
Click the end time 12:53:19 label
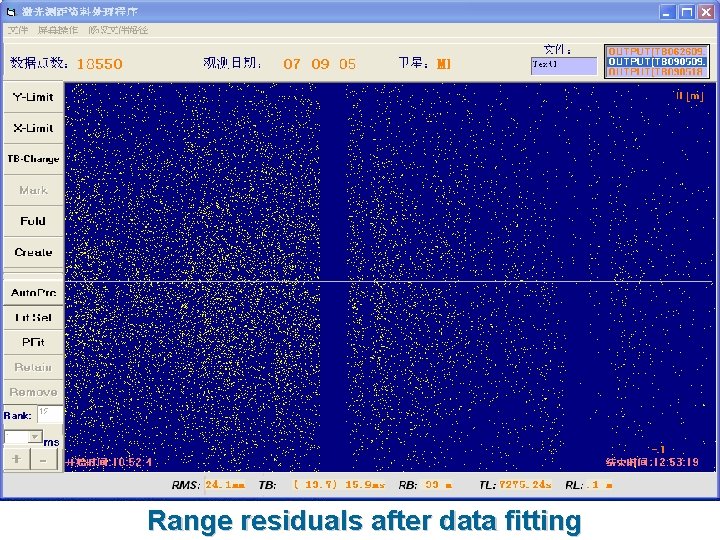652,462
